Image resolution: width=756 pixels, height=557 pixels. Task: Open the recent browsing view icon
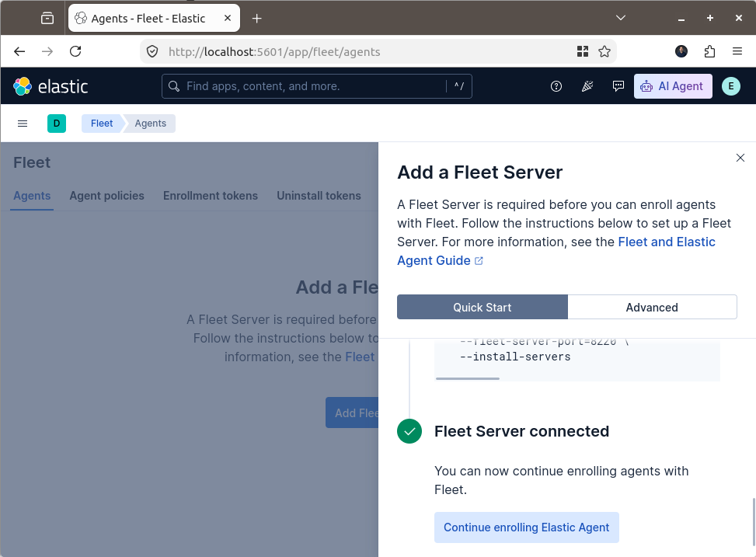click(47, 19)
